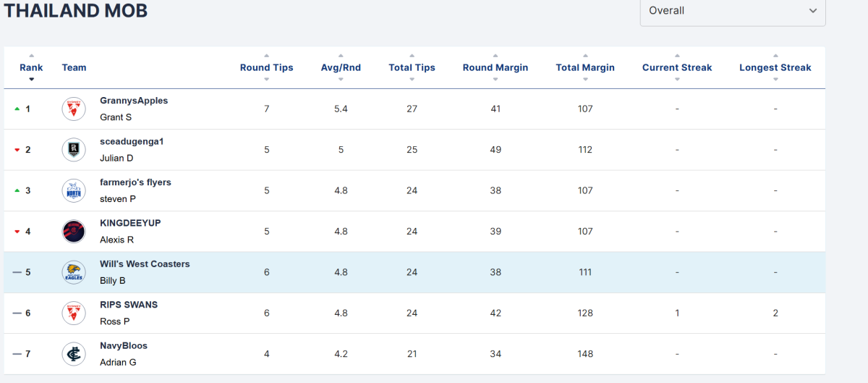The width and height of the screenshot is (868, 383).
Task: Click the Melbourne Demons logo beside KINGDEEYUP
Action: (74, 232)
